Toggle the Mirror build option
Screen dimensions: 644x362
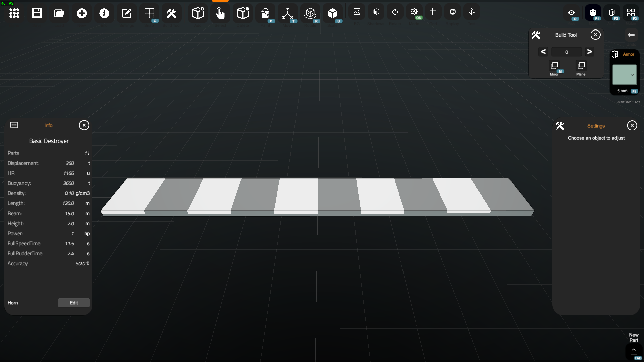pyautogui.click(x=554, y=66)
